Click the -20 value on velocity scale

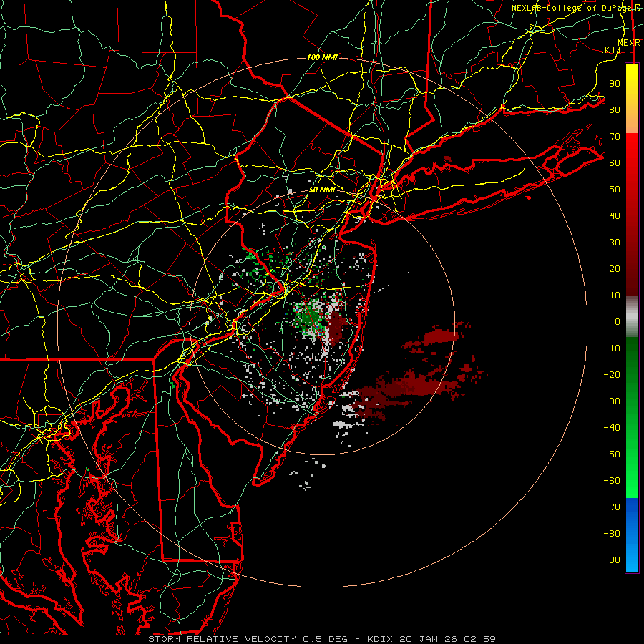point(612,374)
